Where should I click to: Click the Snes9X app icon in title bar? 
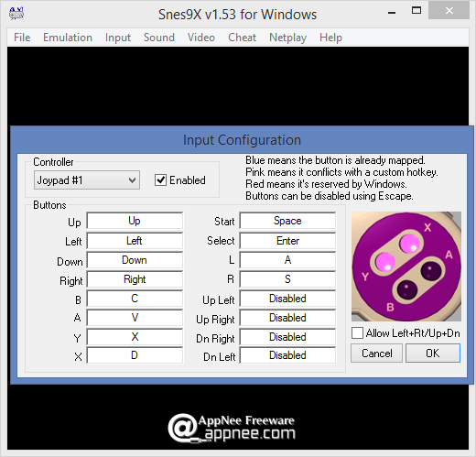(16, 14)
